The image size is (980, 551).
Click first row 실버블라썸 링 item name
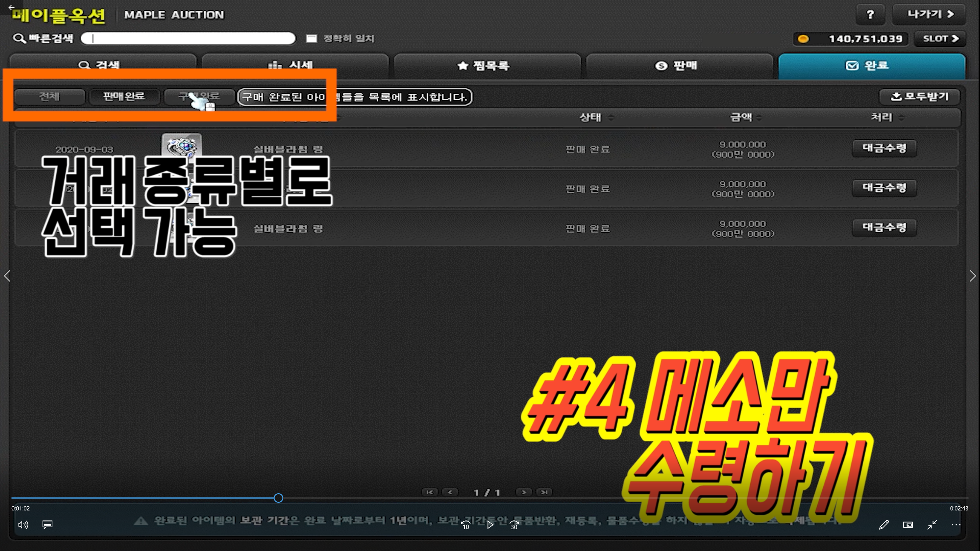coord(288,149)
